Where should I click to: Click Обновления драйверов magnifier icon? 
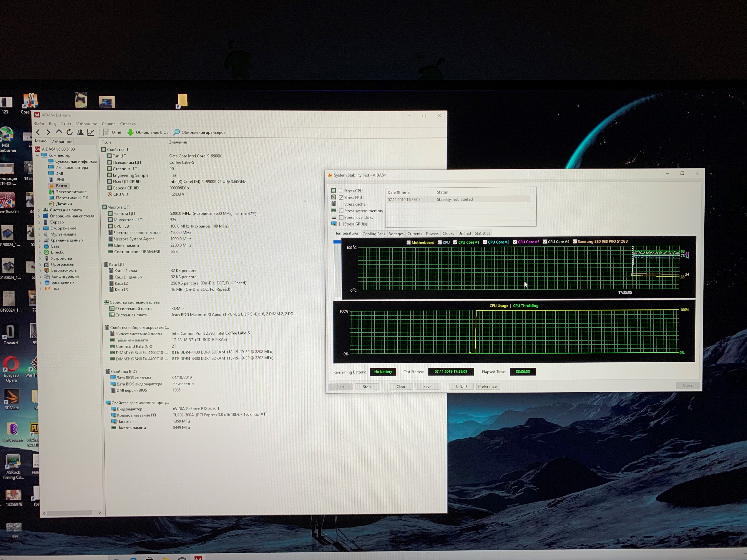pyautogui.click(x=176, y=132)
